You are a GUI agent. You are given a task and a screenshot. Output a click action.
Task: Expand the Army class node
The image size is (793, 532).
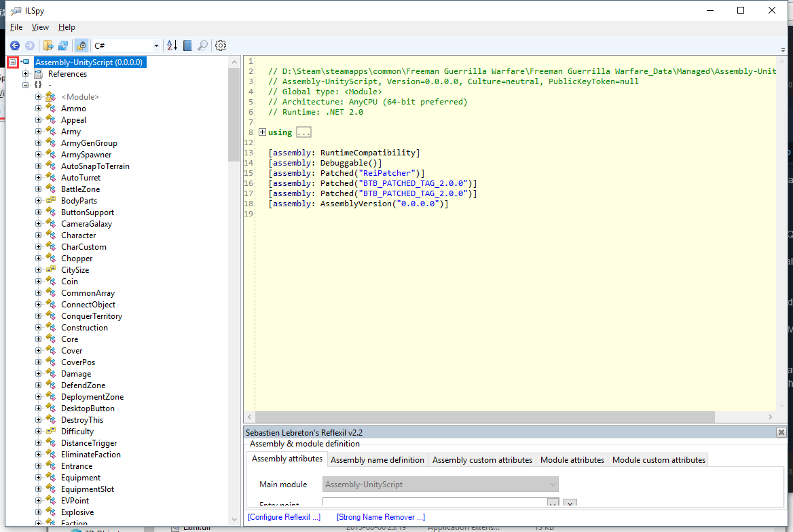pyautogui.click(x=39, y=132)
